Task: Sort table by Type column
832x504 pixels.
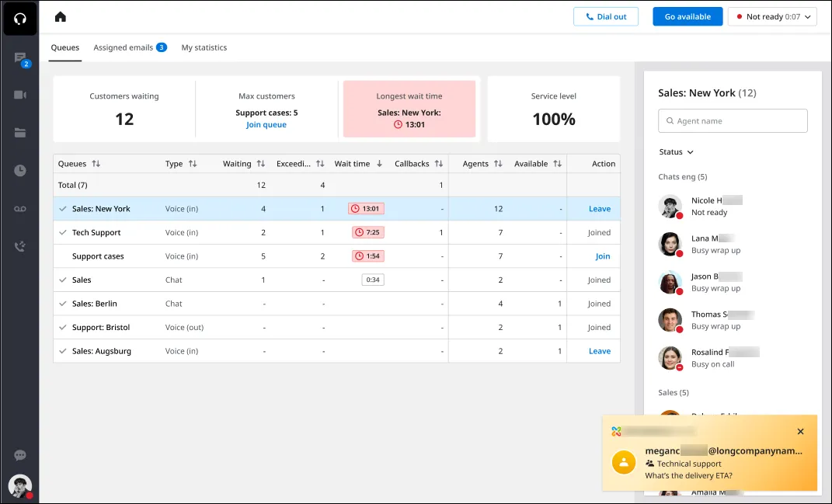Action: 193,164
